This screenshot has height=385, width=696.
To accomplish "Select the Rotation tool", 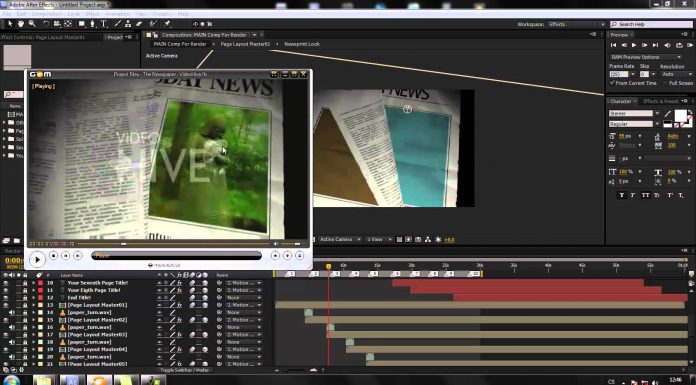I will (x=46, y=24).
